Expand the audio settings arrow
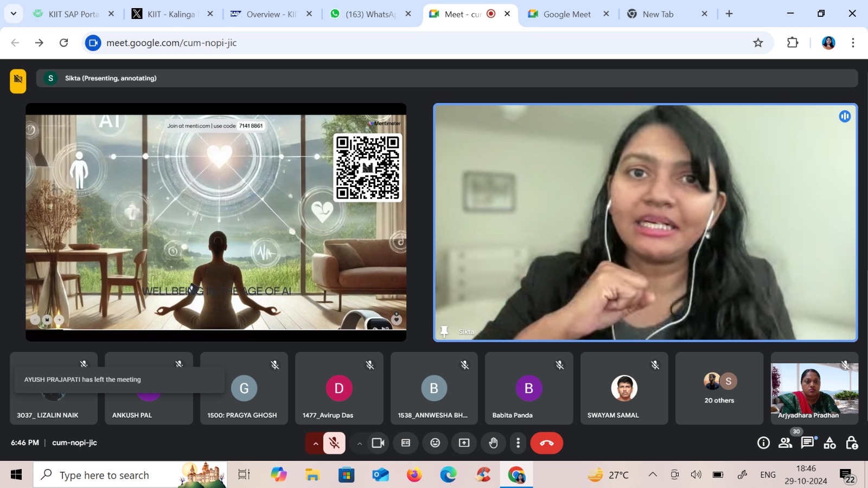 click(315, 444)
